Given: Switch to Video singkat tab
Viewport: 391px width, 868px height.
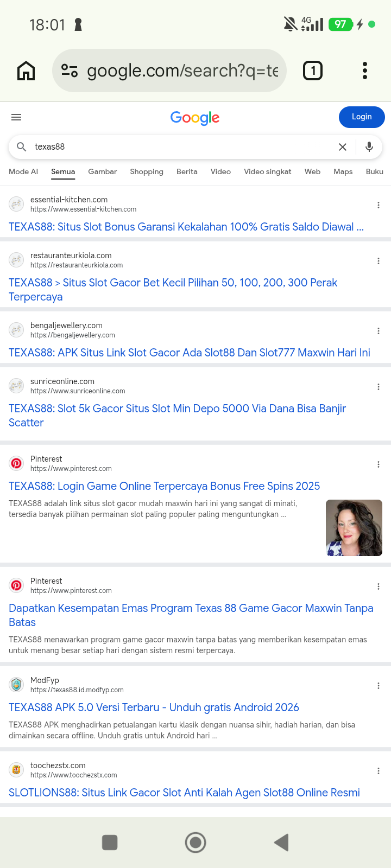Looking at the screenshot, I should [268, 171].
